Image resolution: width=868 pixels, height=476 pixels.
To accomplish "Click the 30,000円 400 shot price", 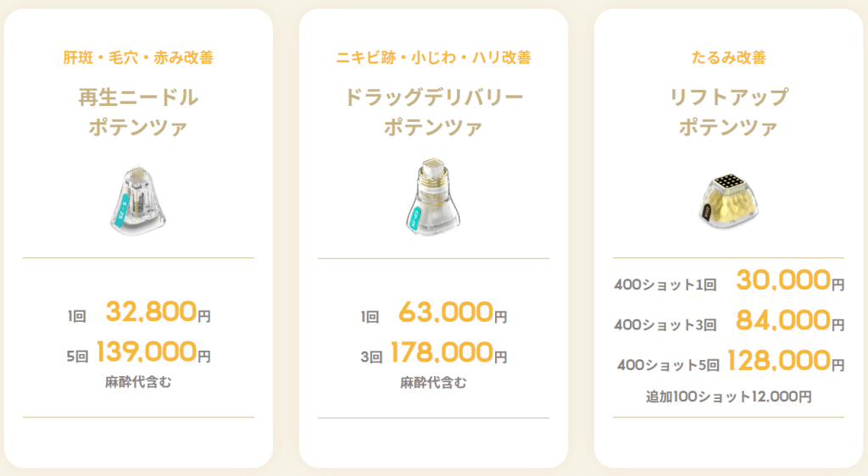I will coord(790,281).
